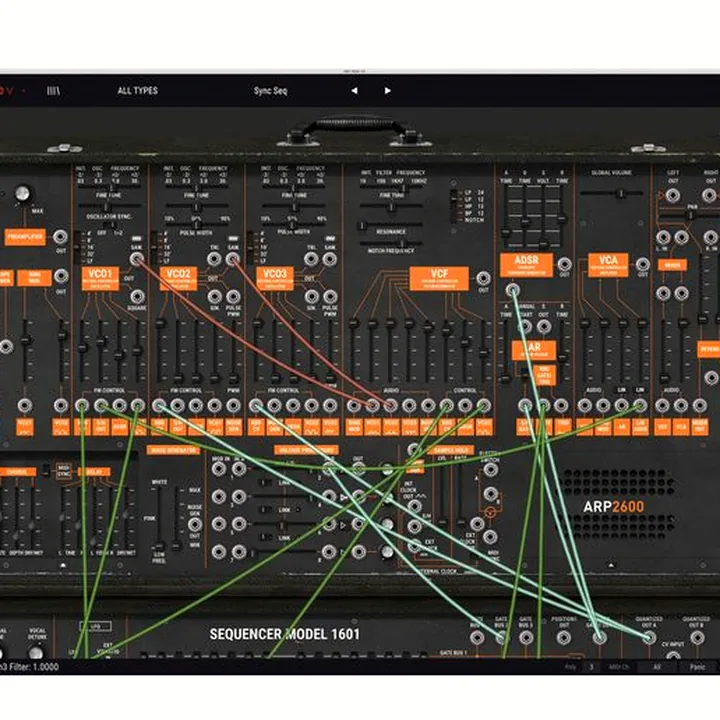
Task: Toggle the MIDI SYNC delay button
Action: tap(63, 470)
